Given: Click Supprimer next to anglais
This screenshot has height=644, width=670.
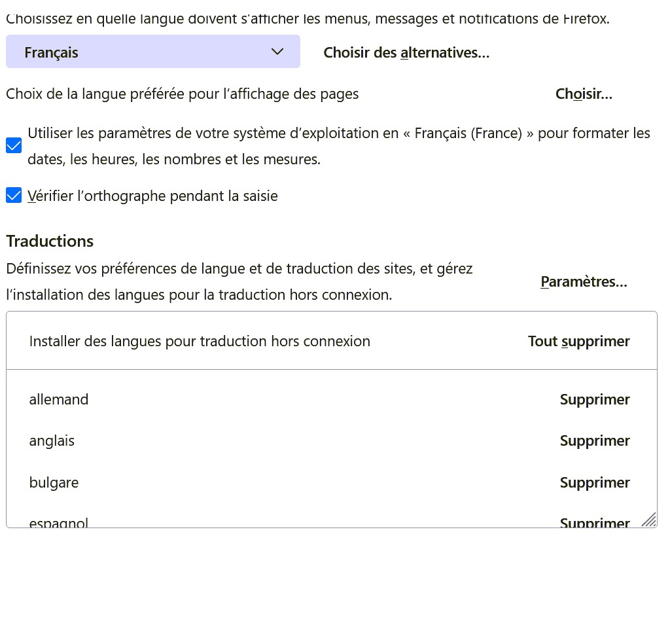Looking at the screenshot, I should pyautogui.click(x=594, y=440).
